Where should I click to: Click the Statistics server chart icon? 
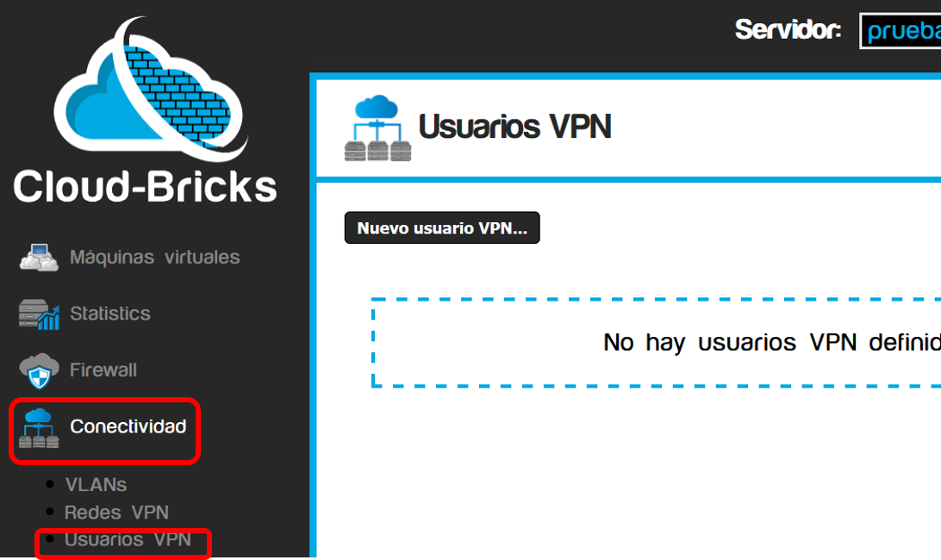[39, 314]
